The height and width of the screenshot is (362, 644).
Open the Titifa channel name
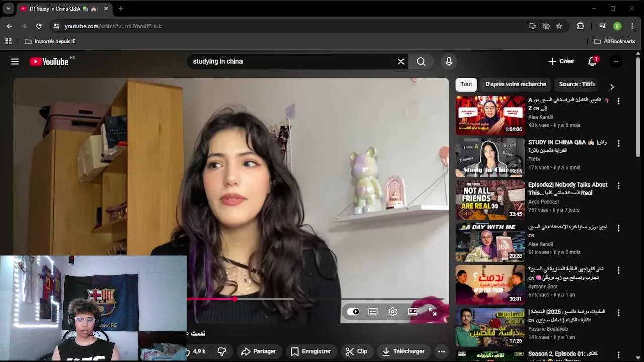534,159
